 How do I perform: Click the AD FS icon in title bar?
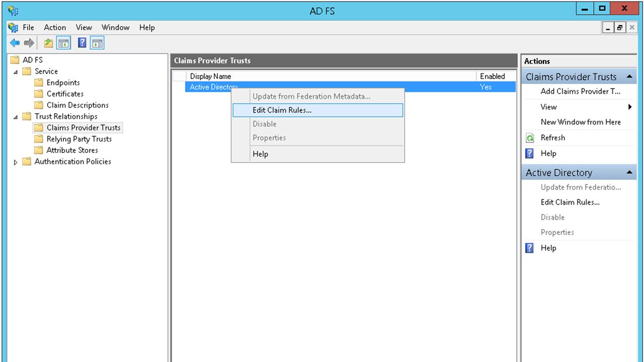(13, 10)
